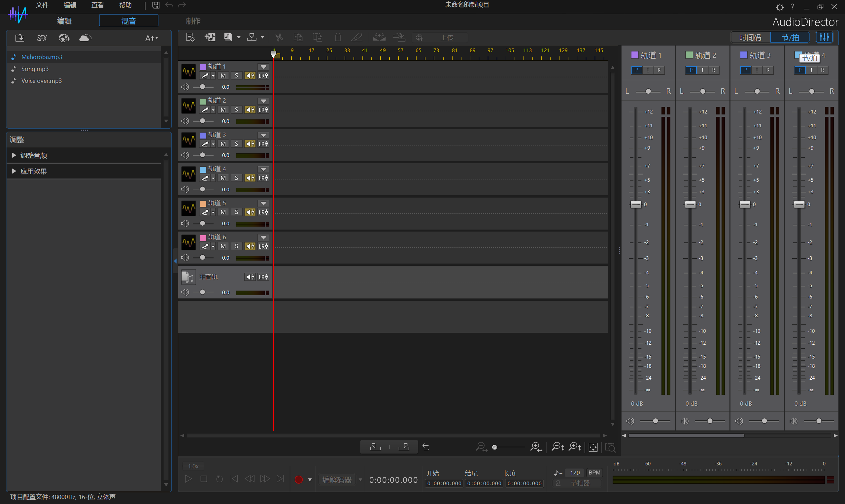Toggle the R button on mixer track 2

(714, 70)
